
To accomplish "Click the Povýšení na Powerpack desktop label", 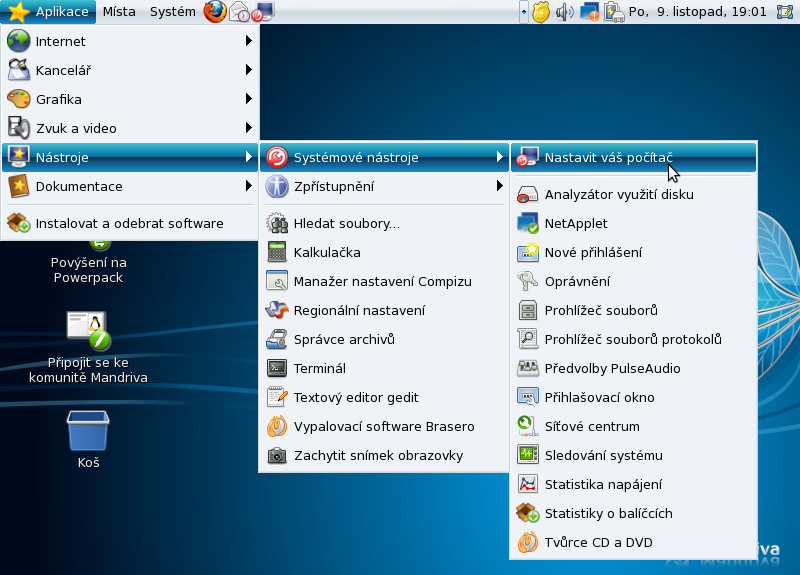I will 88,270.
